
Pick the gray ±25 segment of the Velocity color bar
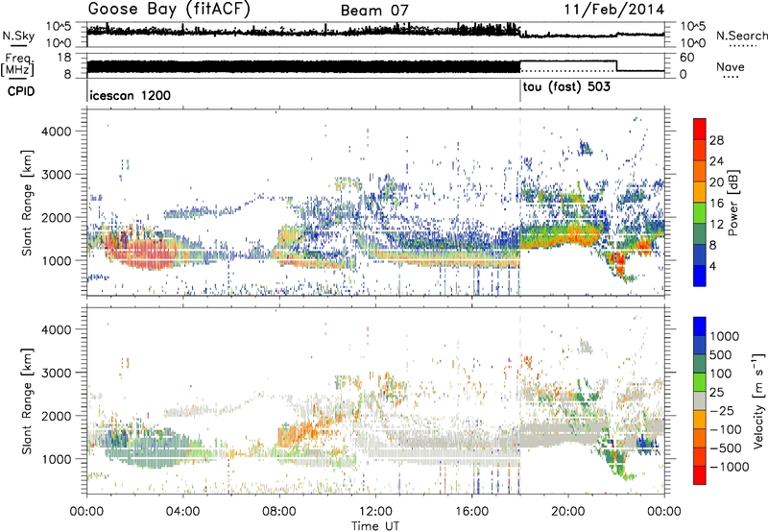pos(700,400)
